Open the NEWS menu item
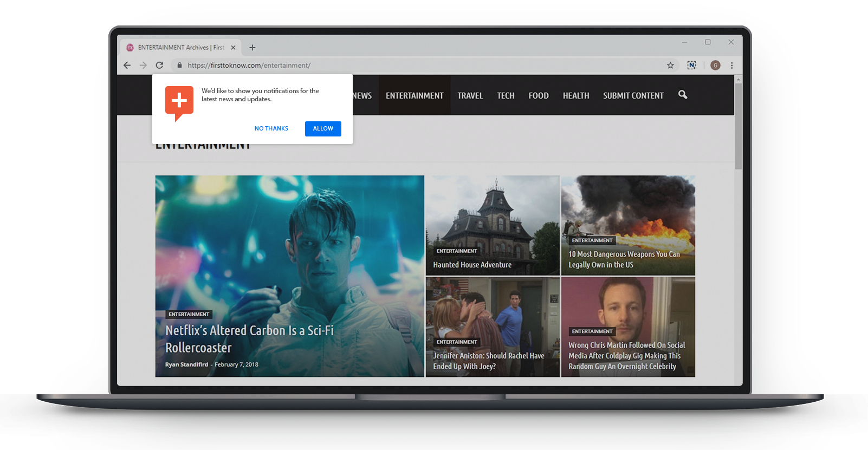 click(x=362, y=95)
